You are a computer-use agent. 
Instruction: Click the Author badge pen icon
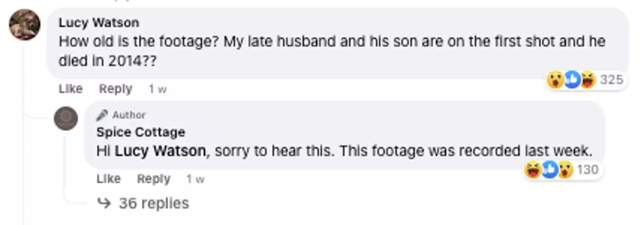(x=102, y=115)
